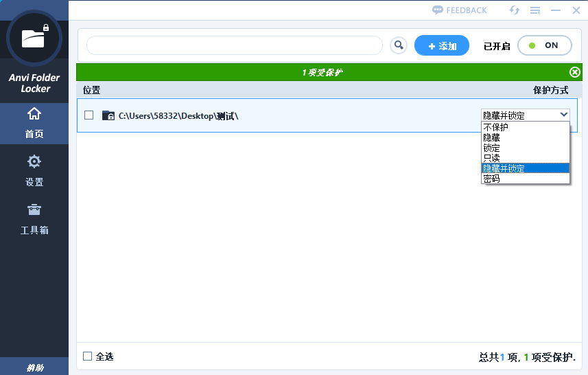This screenshot has width=588, height=375.
Task: Tick the 全选 select all checkbox
Action: [87, 356]
